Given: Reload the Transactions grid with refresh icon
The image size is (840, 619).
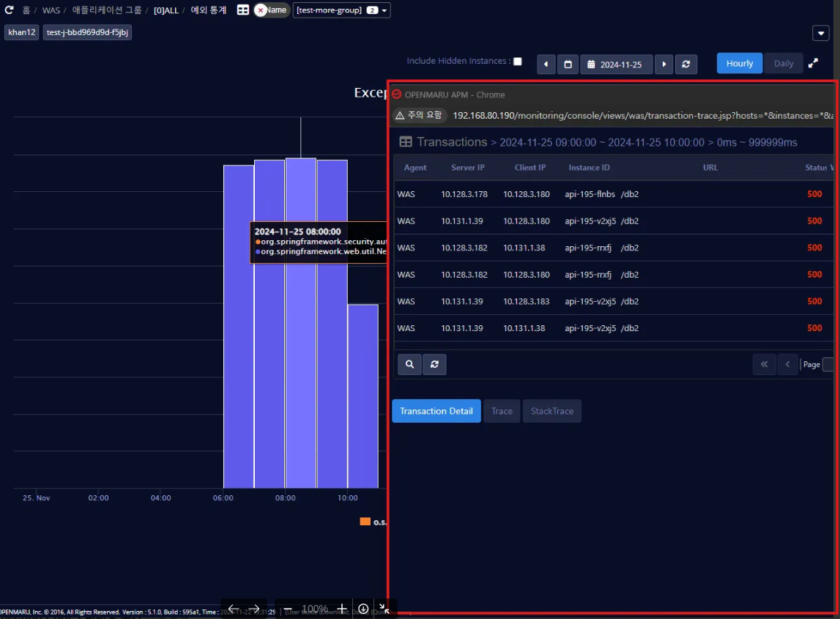Looking at the screenshot, I should [434, 364].
